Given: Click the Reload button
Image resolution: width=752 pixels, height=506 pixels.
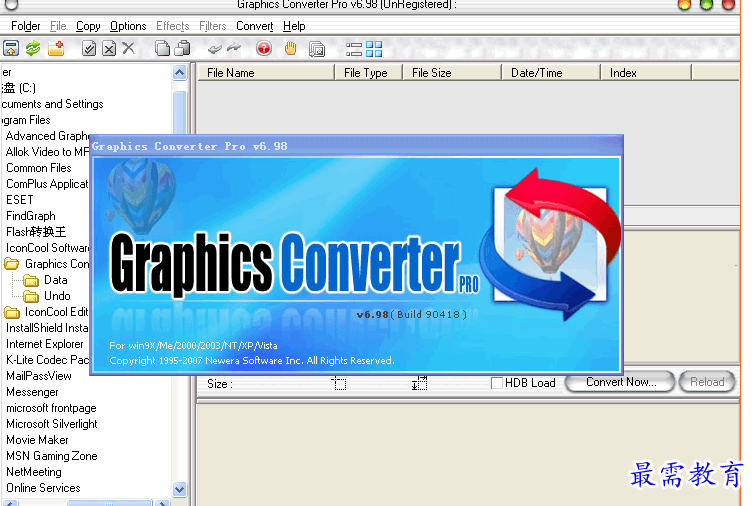Looking at the screenshot, I should coord(707,382).
